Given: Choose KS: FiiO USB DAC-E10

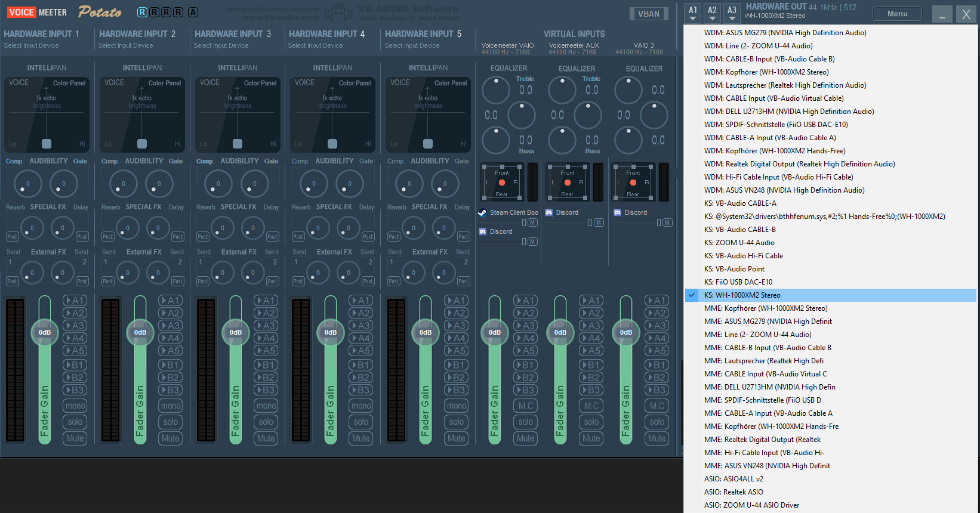Looking at the screenshot, I should tap(831, 282).
